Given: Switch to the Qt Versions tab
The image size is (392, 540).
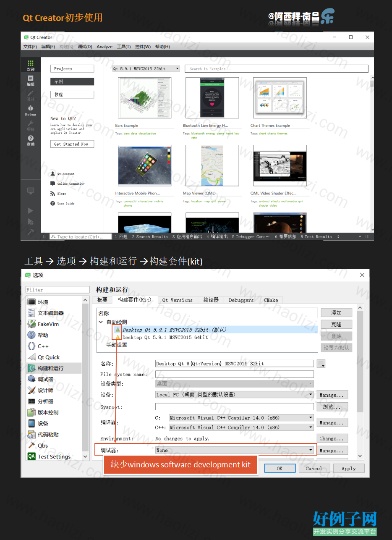Looking at the screenshot, I should click(x=178, y=300).
